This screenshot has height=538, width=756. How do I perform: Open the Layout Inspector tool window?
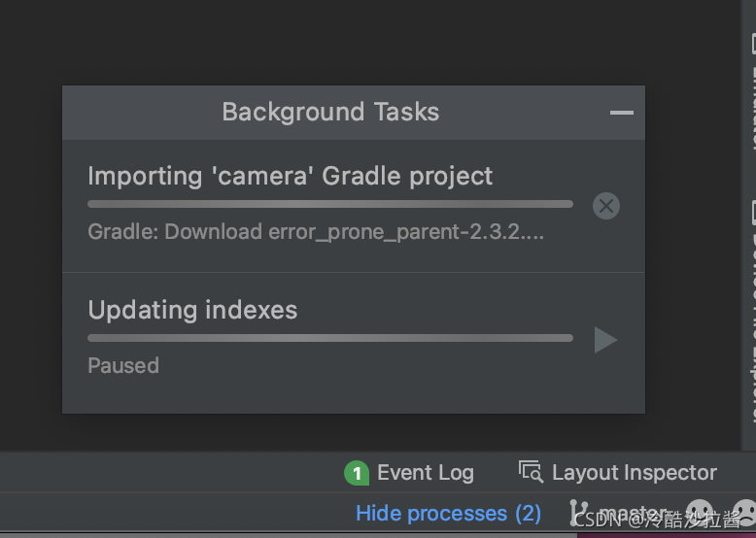634,473
